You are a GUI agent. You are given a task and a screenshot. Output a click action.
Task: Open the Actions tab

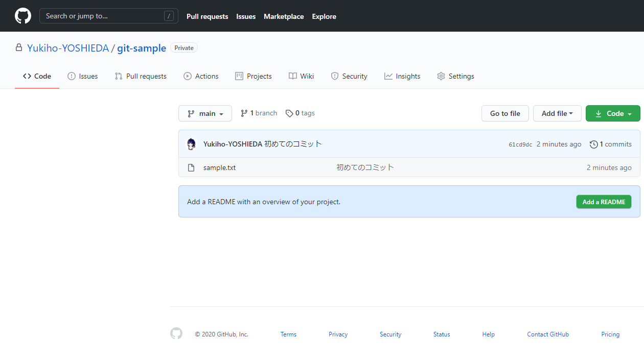201,76
